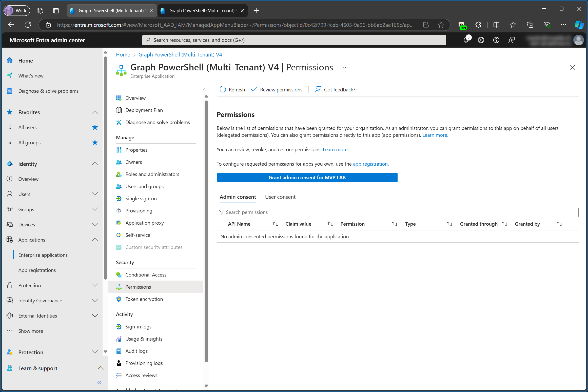Switch to the User consent tab
The width and height of the screenshot is (588, 392).
click(280, 197)
